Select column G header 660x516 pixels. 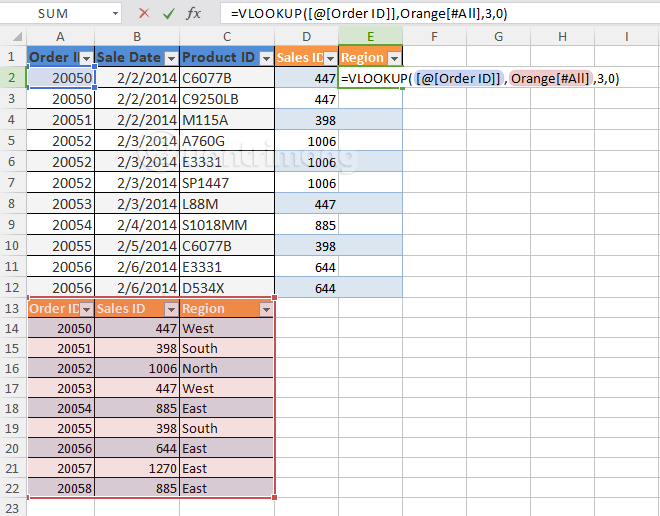point(498,37)
